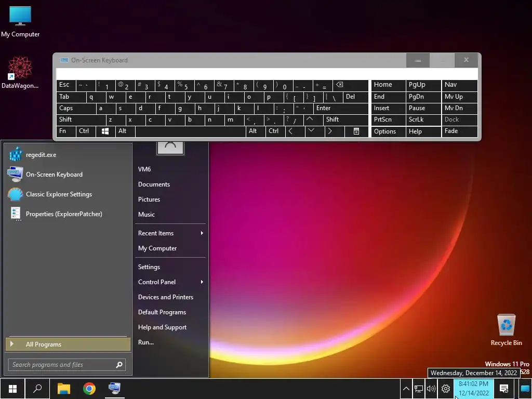Open Help and Support entry

coord(170,327)
